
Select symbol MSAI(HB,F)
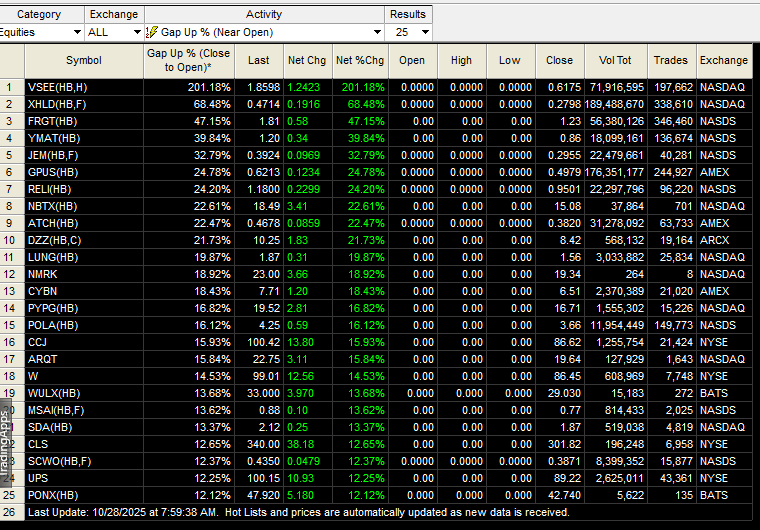click(x=56, y=410)
